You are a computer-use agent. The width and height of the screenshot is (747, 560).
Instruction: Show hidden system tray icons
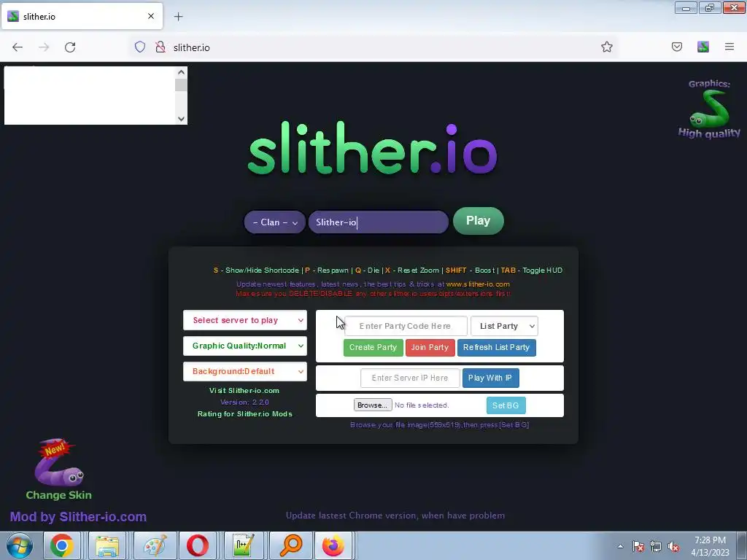[x=620, y=547]
